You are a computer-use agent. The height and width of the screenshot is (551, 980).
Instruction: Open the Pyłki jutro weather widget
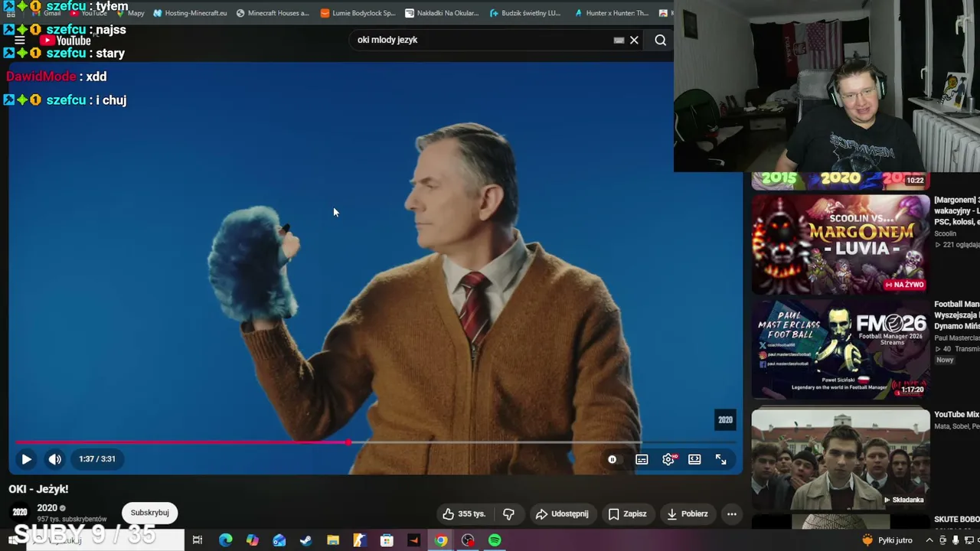coord(887,540)
